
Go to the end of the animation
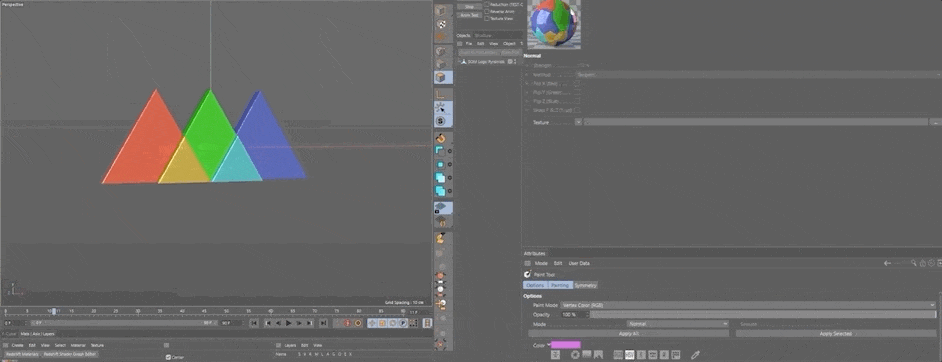(x=324, y=323)
